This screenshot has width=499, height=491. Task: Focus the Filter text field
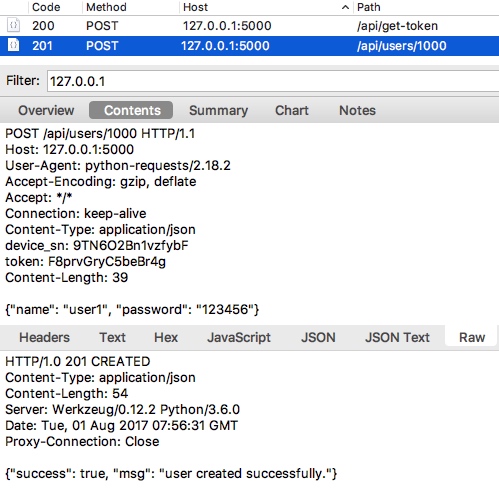pos(273,81)
